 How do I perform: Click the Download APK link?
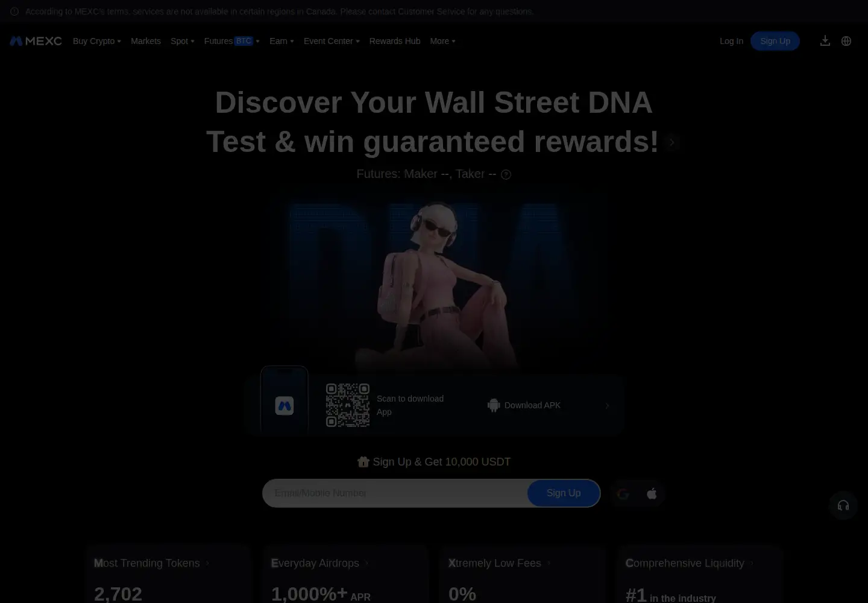pos(532,405)
